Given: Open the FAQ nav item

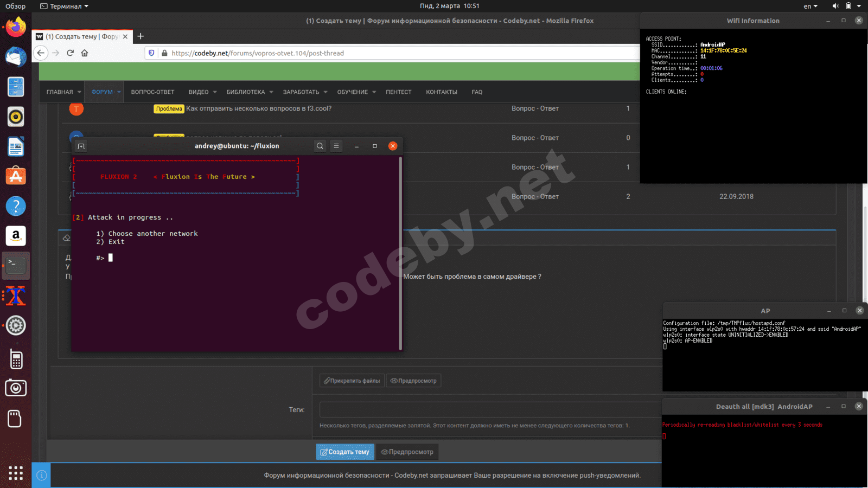Looking at the screenshot, I should (477, 92).
